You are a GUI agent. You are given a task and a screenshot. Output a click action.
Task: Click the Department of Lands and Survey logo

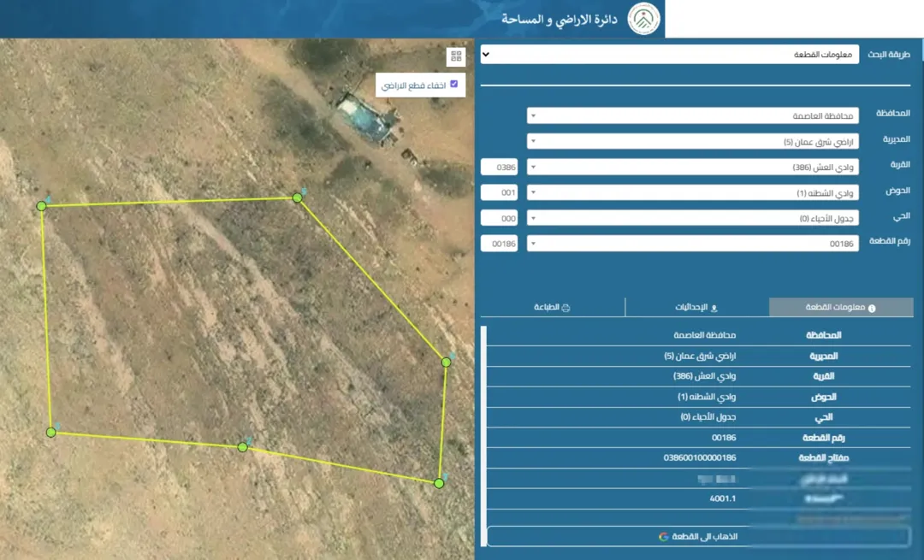[643, 19]
